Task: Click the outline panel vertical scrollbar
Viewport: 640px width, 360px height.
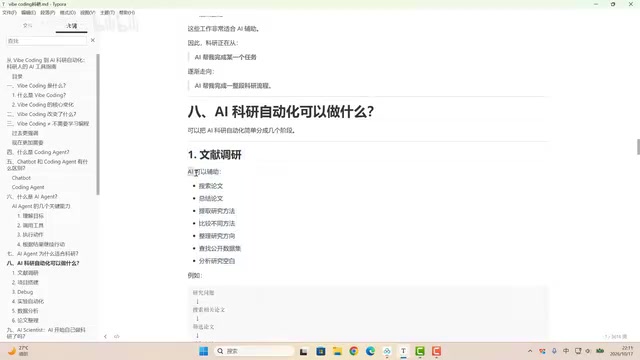Action: tap(98, 124)
